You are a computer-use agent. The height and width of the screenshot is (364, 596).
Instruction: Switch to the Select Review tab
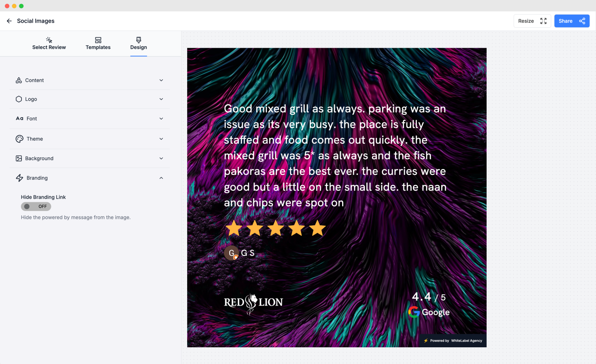49,43
